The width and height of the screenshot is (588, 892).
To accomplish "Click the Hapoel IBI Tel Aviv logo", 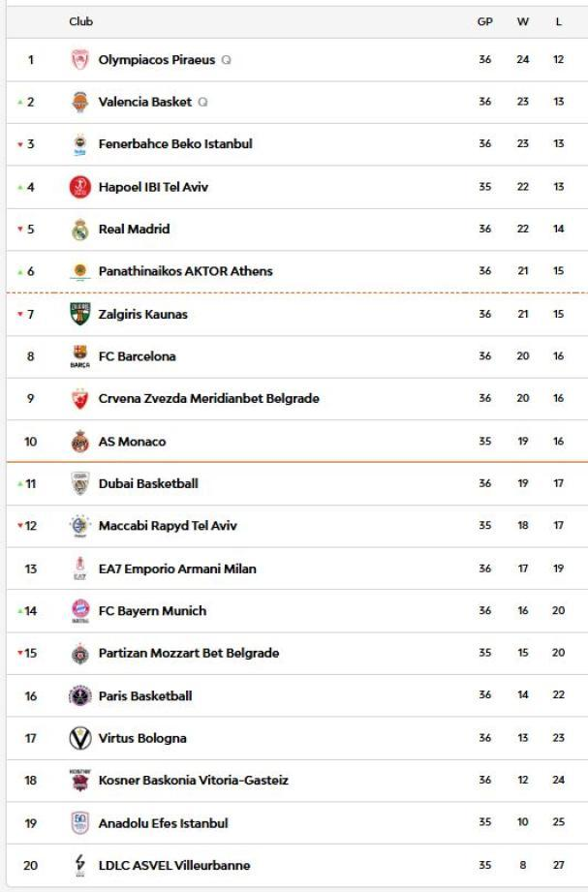I will tap(79, 187).
